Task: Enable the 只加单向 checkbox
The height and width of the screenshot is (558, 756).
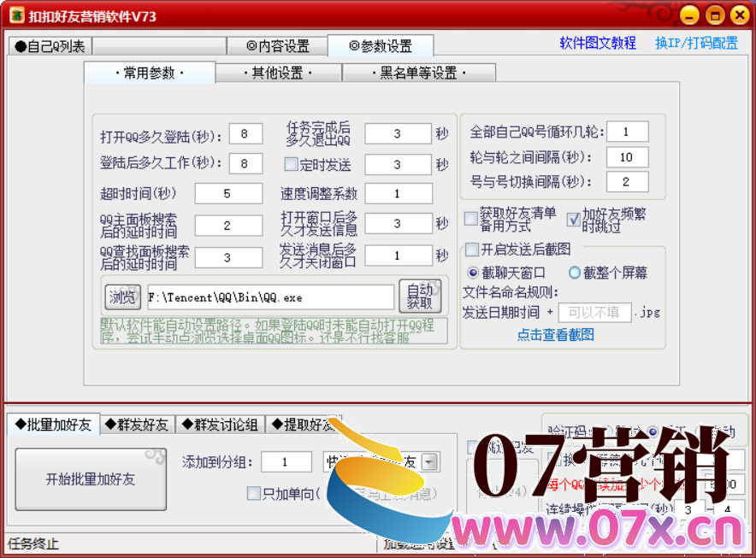Action: 254,493
